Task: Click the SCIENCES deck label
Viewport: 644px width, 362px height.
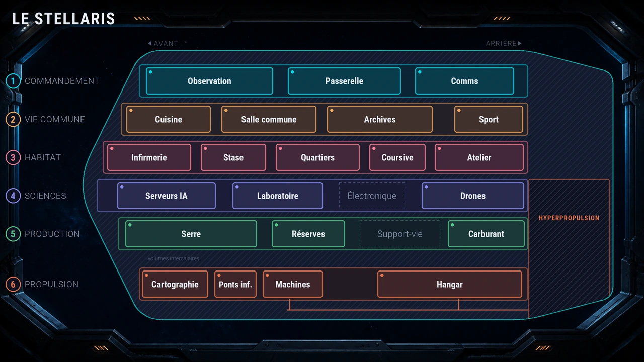Action: [x=45, y=196]
